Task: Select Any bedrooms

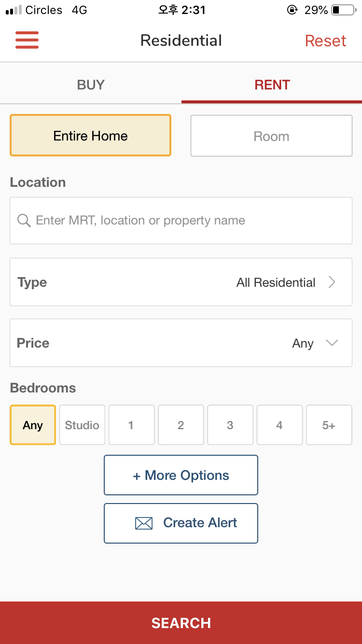Action: point(33,425)
